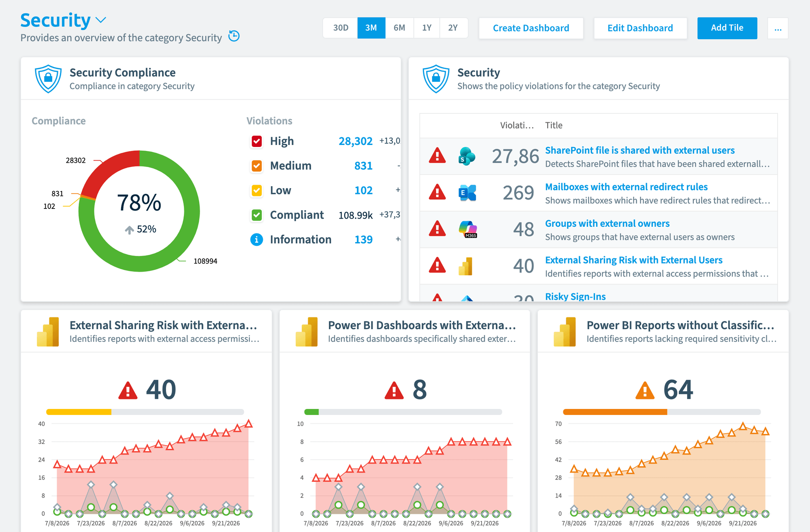This screenshot has height=532, width=810.
Task: Click warning triangle on SharePoint file row
Action: point(437,155)
